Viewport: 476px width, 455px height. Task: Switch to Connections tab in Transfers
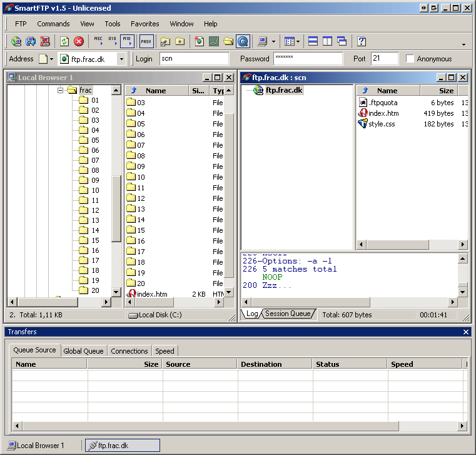tap(129, 351)
